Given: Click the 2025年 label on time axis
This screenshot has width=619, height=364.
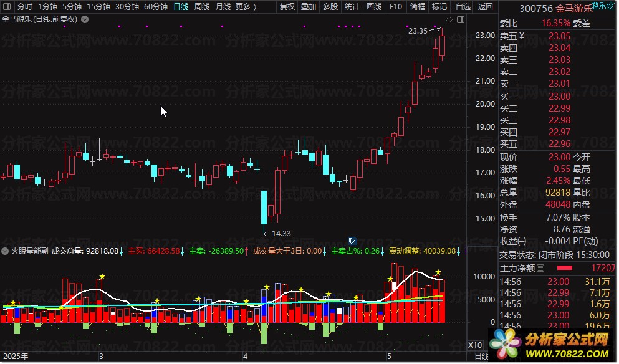Looking at the screenshot, I should click(x=16, y=356).
